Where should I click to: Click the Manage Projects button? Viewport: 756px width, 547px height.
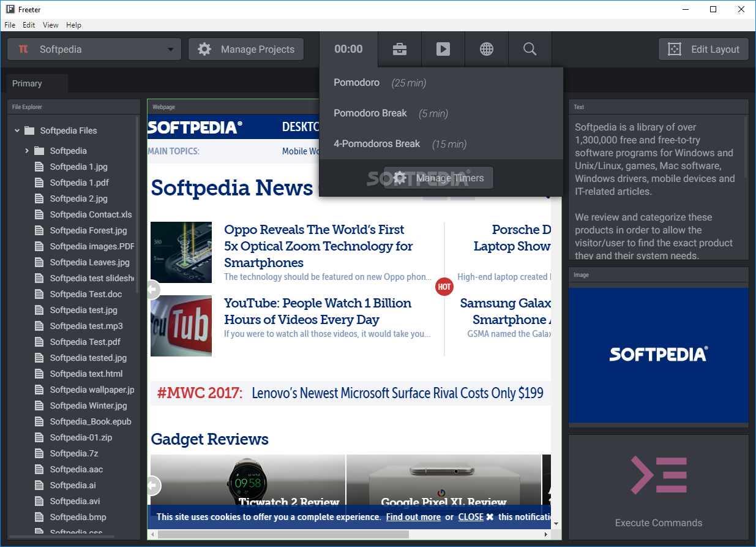(x=246, y=50)
